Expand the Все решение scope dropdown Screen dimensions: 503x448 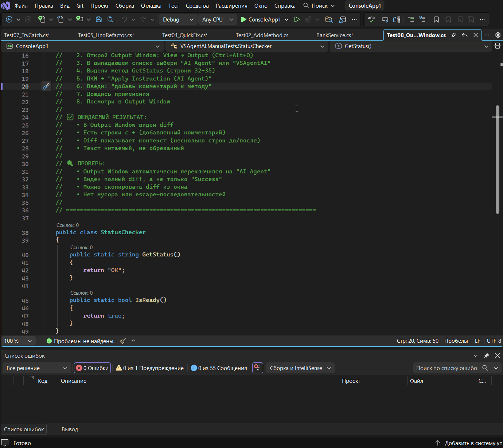point(37,368)
